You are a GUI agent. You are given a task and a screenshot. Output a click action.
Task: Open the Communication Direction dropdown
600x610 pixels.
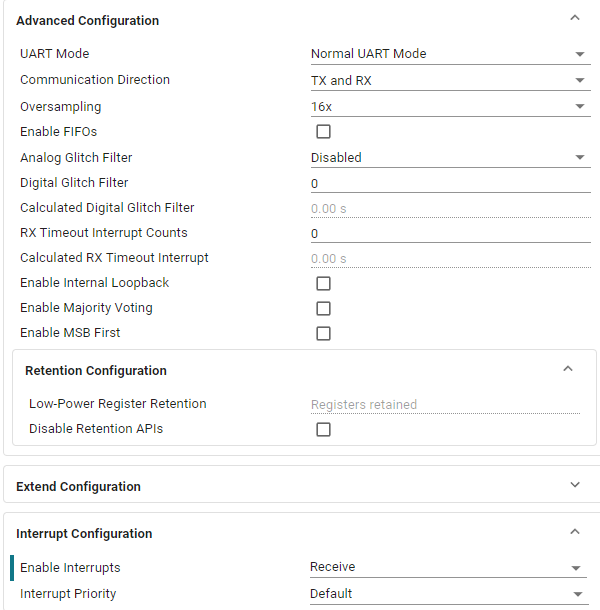pyautogui.click(x=449, y=80)
